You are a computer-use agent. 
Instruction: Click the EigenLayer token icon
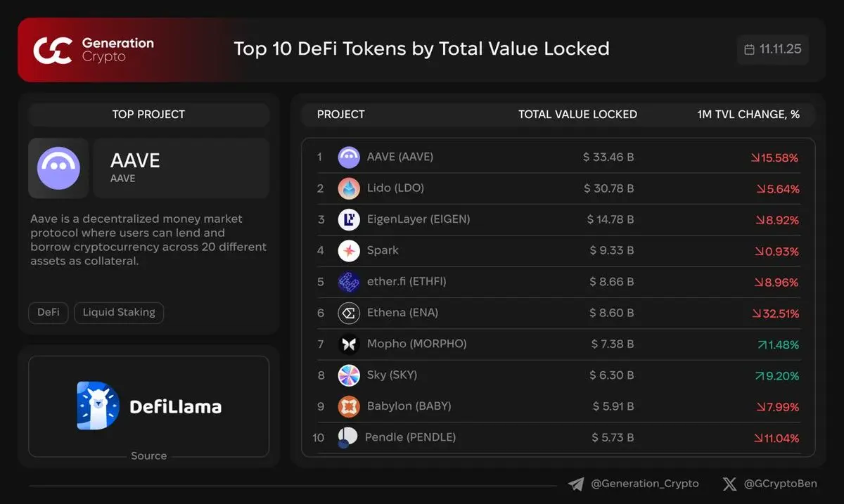point(349,219)
